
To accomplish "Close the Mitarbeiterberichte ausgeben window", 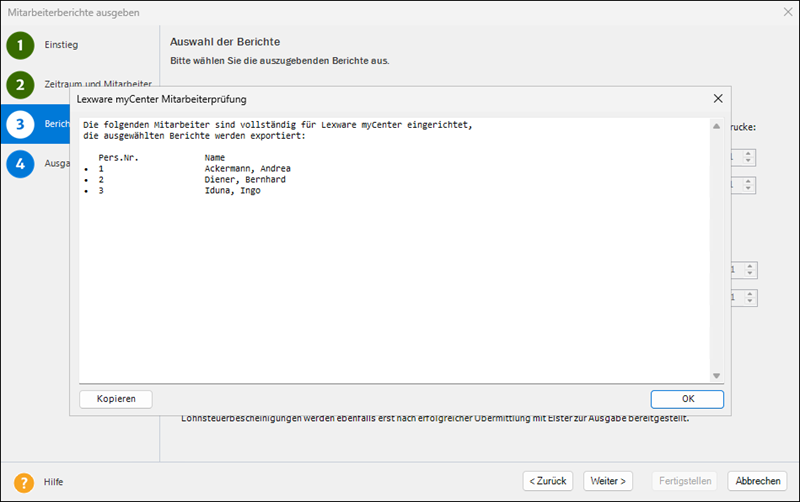I will 788,12.
